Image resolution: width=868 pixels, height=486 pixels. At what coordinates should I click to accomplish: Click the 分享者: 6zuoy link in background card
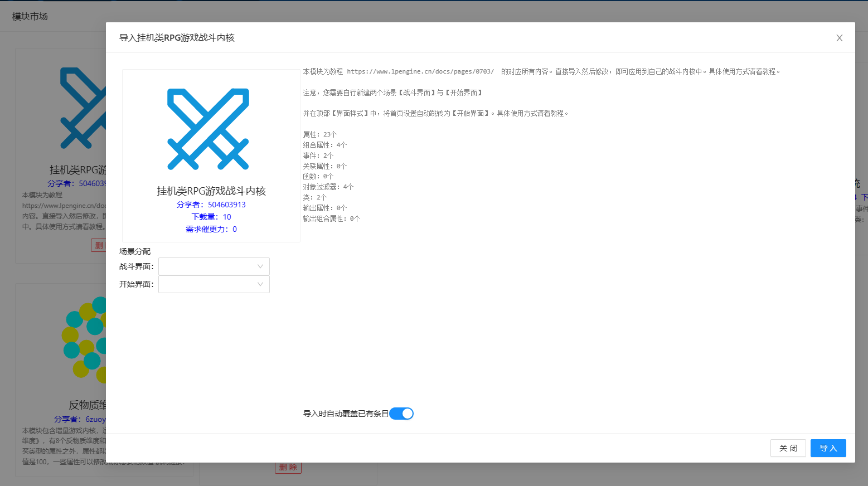(x=80, y=419)
